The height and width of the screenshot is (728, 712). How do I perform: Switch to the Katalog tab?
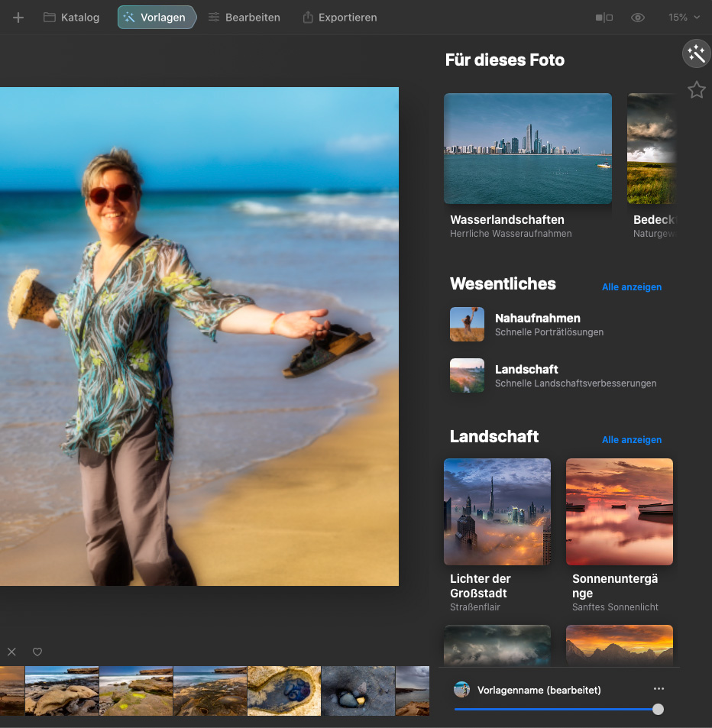(x=71, y=18)
